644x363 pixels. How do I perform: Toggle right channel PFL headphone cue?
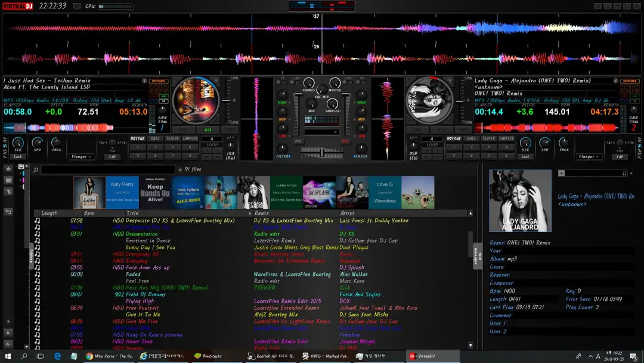point(345,141)
